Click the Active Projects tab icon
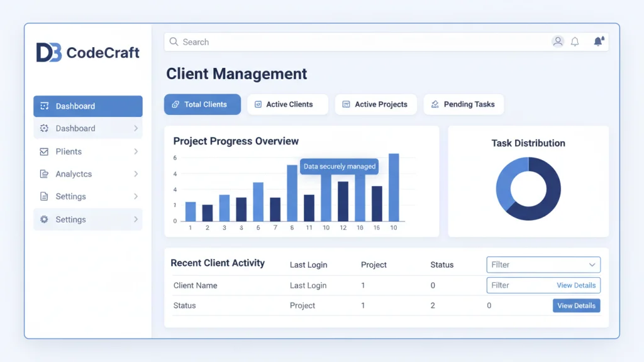The height and width of the screenshot is (362, 644). (347, 104)
